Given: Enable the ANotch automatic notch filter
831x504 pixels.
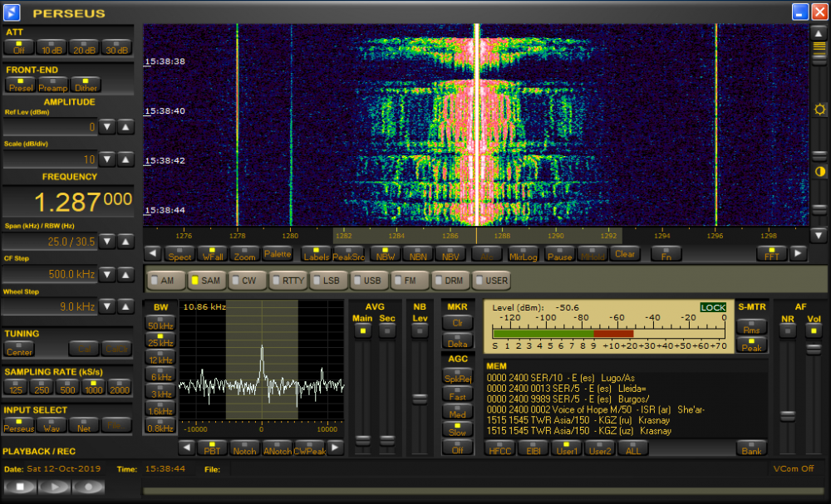Looking at the screenshot, I should coord(277,448).
